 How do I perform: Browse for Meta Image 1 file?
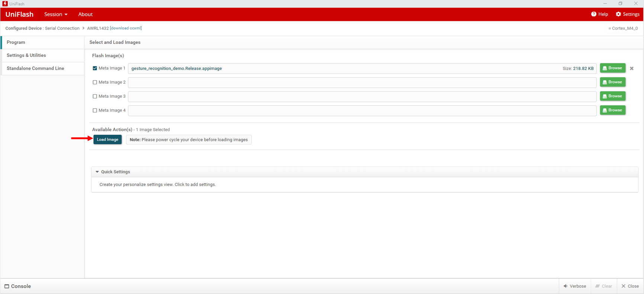612,68
